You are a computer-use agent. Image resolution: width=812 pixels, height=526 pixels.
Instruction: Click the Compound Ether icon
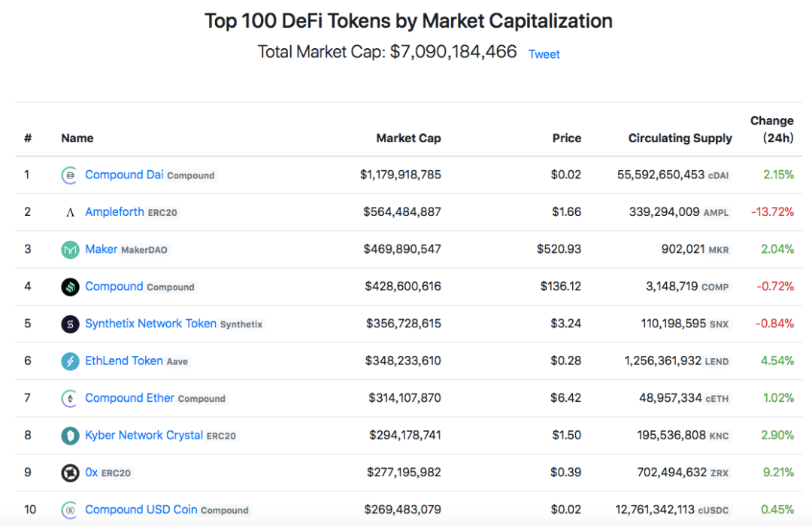[x=70, y=399]
